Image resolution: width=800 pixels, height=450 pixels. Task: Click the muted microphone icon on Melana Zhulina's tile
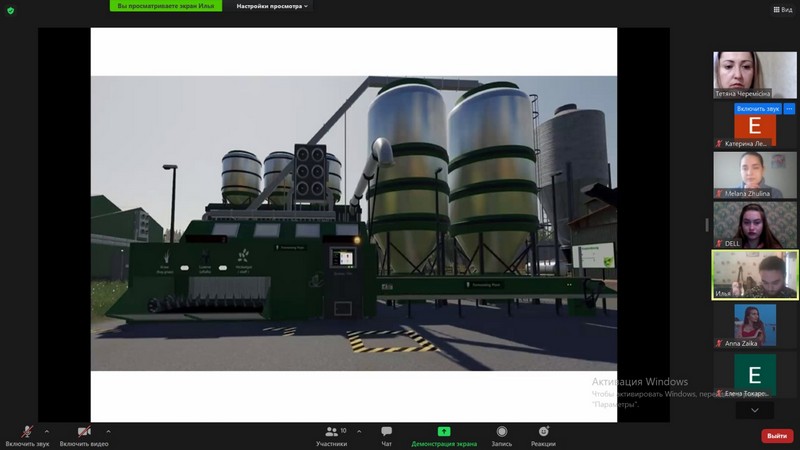click(719, 193)
